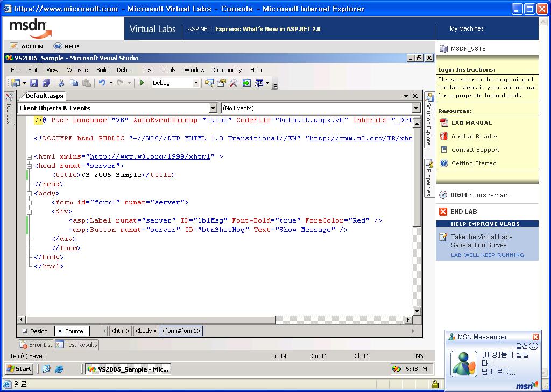
Task: Expand the Client Objects & Events dropdown
Action: [x=213, y=108]
